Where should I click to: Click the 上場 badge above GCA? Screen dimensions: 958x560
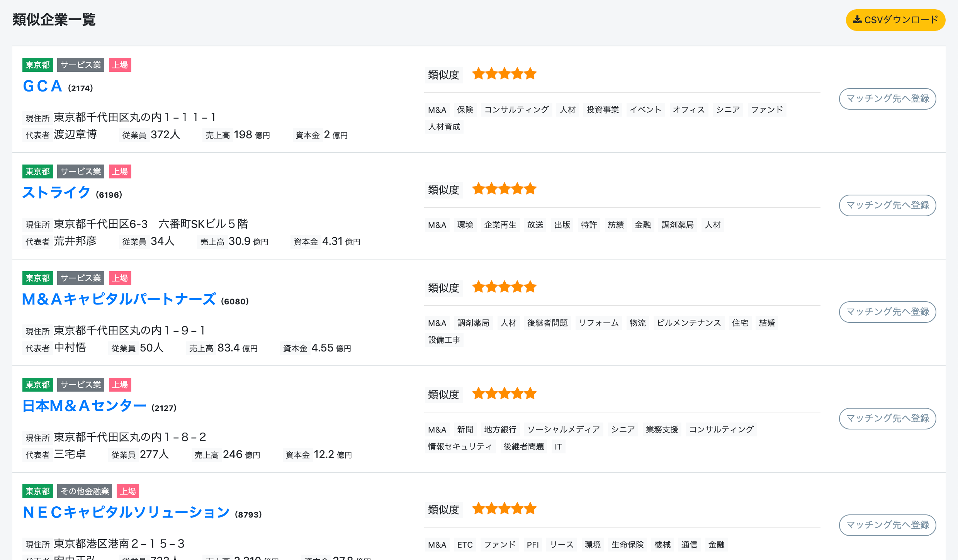(120, 65)
